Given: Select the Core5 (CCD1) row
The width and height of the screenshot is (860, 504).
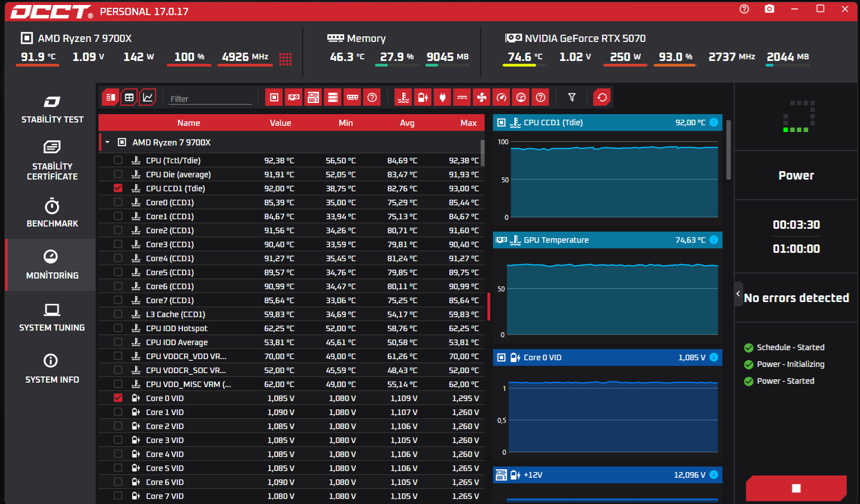Looking at the screenshot, I should (x=292, y=272).
